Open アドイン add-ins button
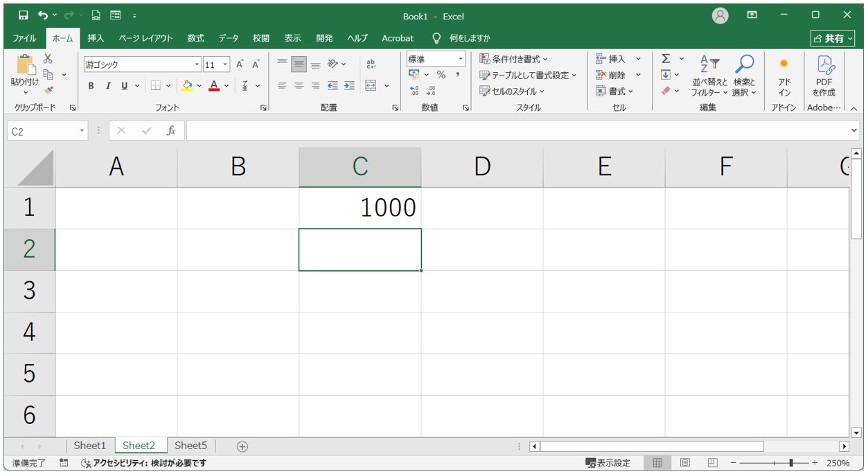Screen dimensions: 868x474 [784, 76]
